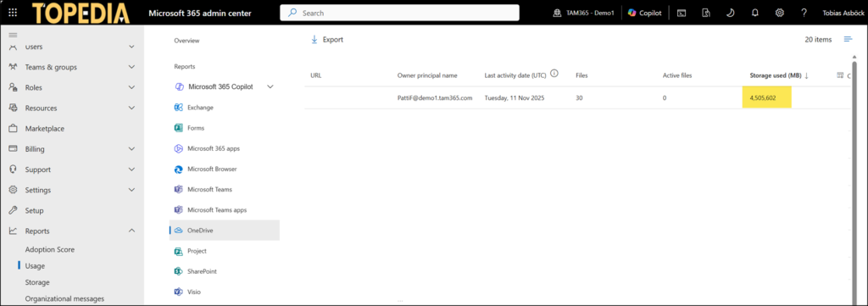
Task: Expand the Users navigation chevron
Action: [x=131, y=47]
